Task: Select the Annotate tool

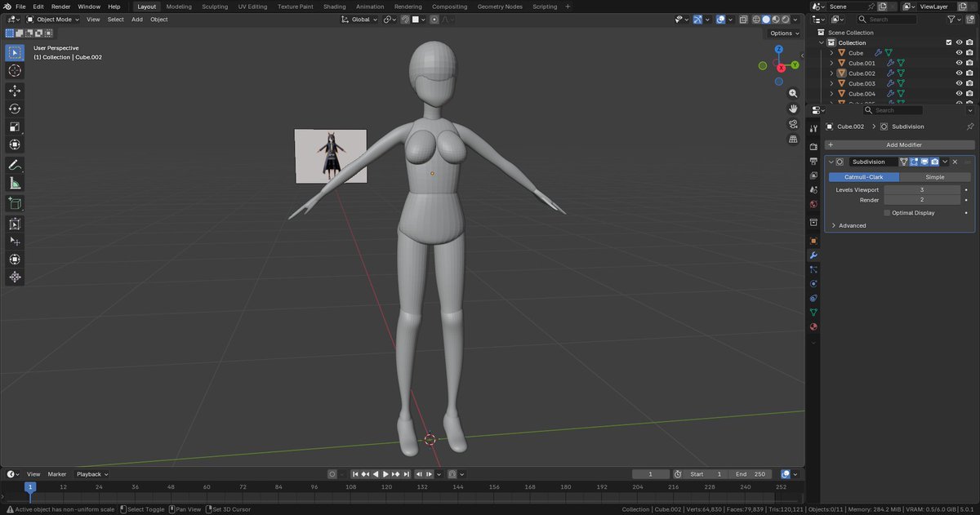Action: click(15, 165)
